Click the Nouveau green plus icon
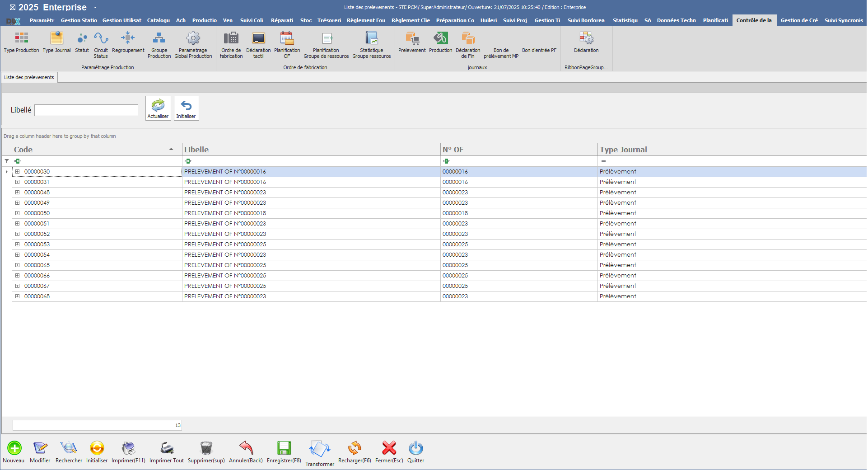 [x=14, y=448]
